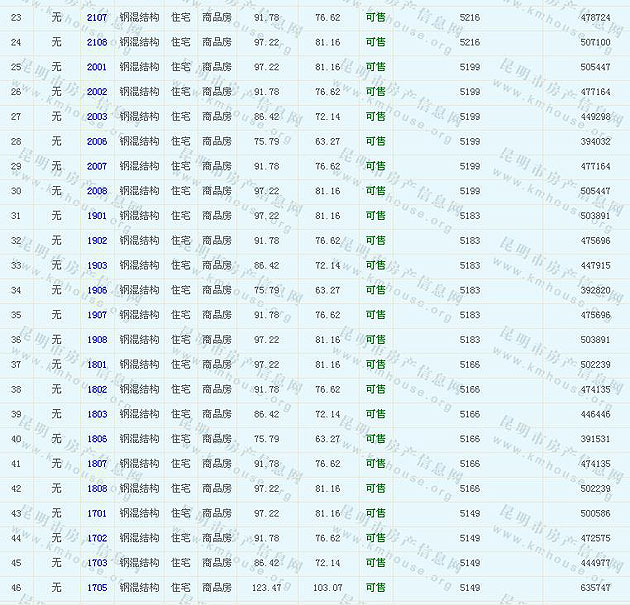Open the 1806 room link
Image resolution: width=630 pixels, height=605 pixels.
(97, 439)
